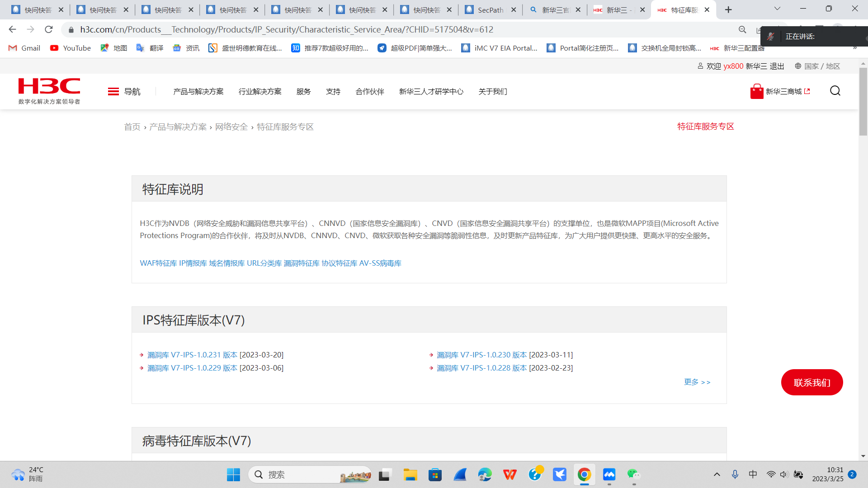
Task: Click the page vertical scrollbar thumb
Action: (x=863, y=102)
